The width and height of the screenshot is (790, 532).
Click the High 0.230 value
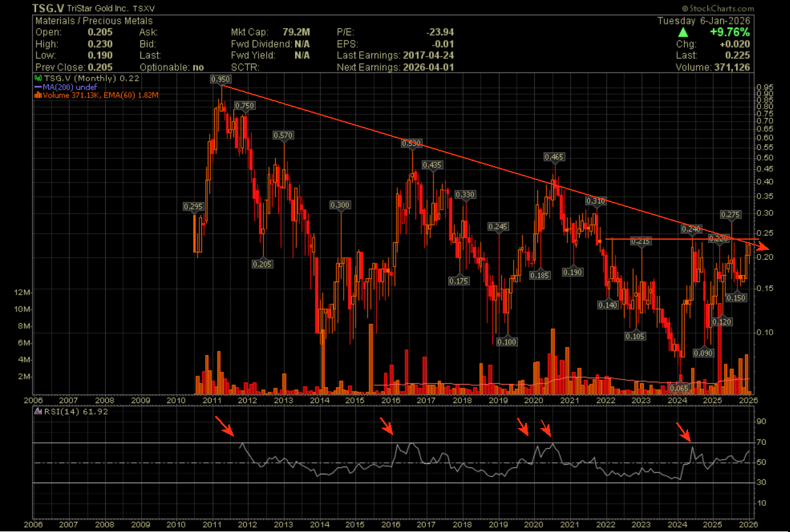click(101, 44)
